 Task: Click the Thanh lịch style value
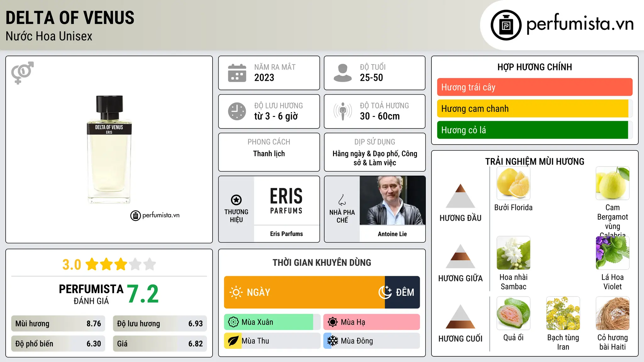(x=269, y=154)
